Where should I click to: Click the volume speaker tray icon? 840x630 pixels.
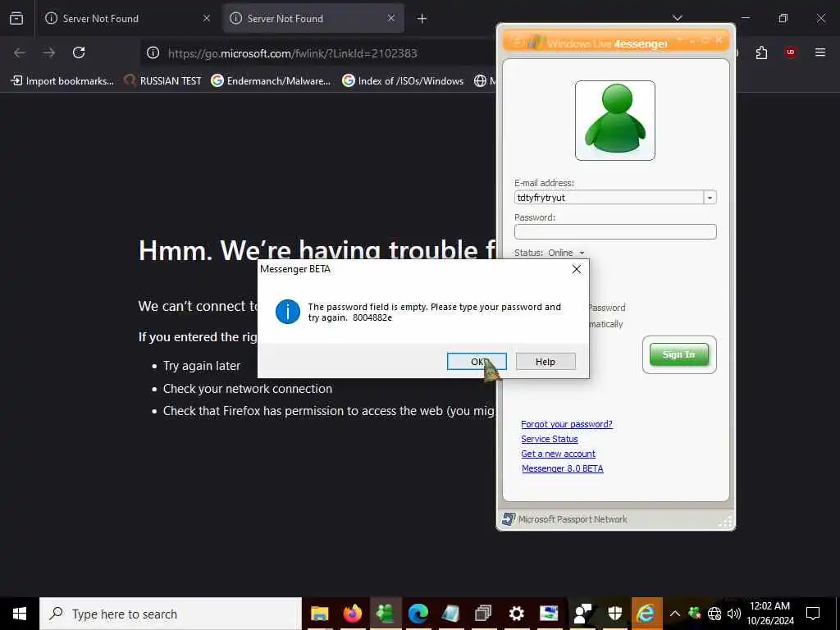[734, 614]
